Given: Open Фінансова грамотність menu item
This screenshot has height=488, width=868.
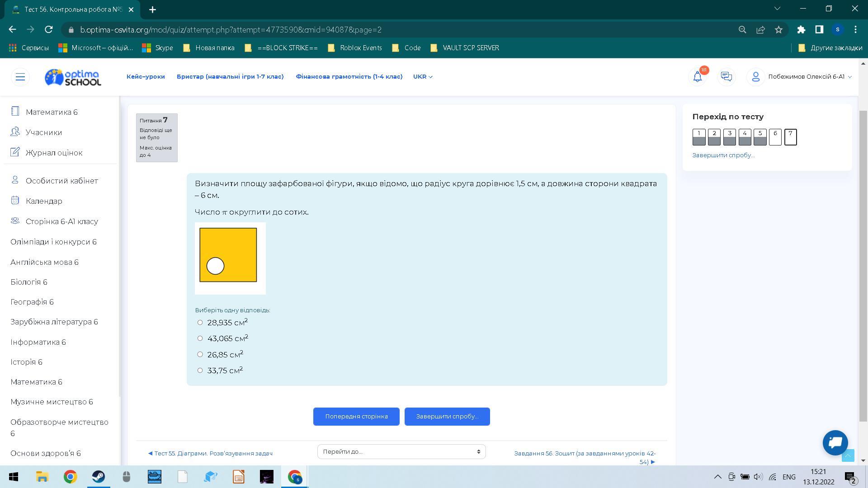Looking at the screenshot, I should pyautogui.click(x=349, y=77).
